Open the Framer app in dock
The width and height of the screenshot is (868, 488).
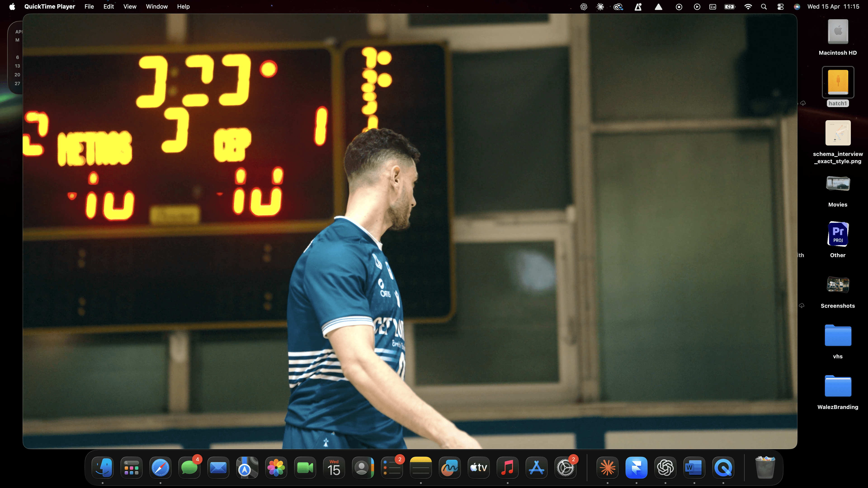[636, 467]
